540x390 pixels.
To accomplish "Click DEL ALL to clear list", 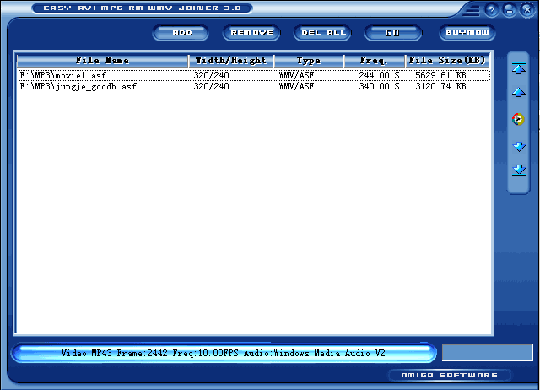I will [x=322, y=33].
